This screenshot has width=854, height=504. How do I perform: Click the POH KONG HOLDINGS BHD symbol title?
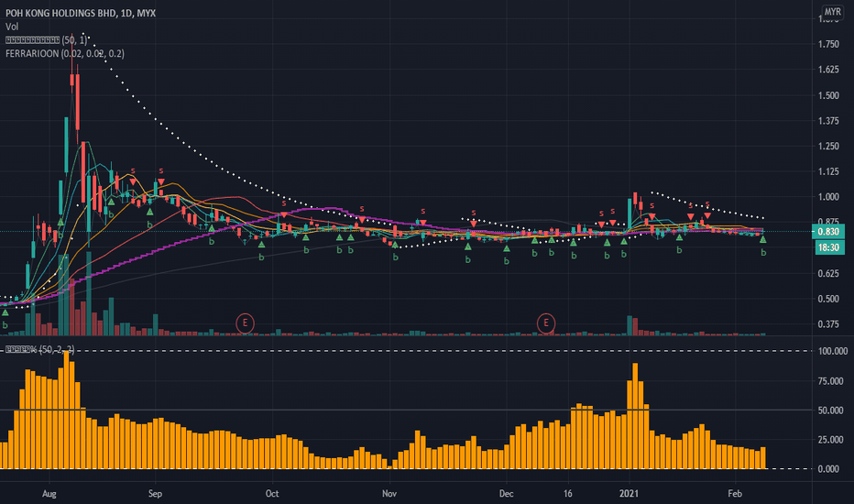(81, 13)
